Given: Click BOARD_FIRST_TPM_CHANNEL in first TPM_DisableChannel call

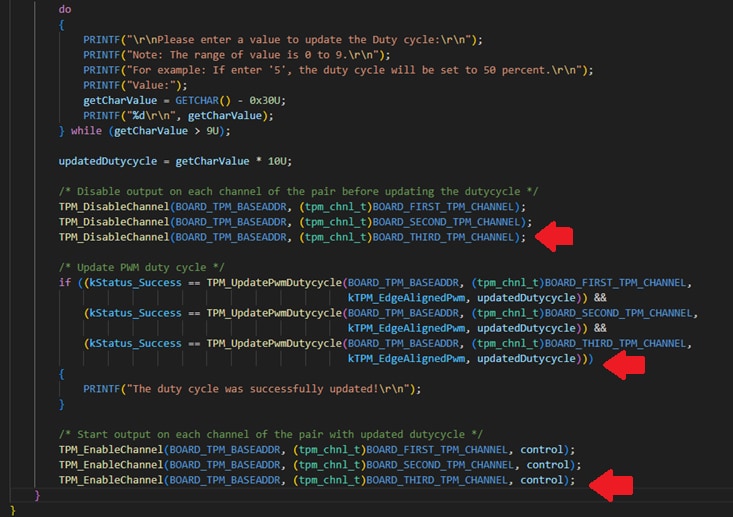Looking at the screenshot, I should pyautogui.click(x=447, y=206).
